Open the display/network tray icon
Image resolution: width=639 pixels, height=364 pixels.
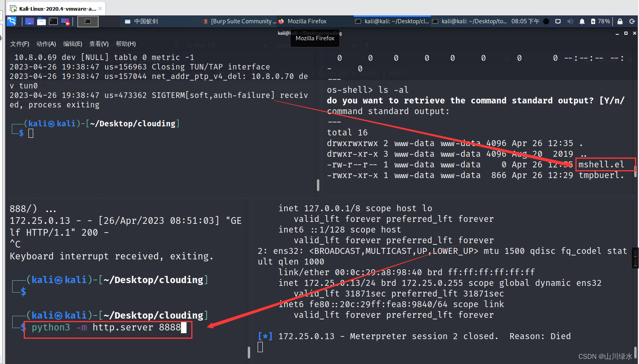(x=558, y=21)
